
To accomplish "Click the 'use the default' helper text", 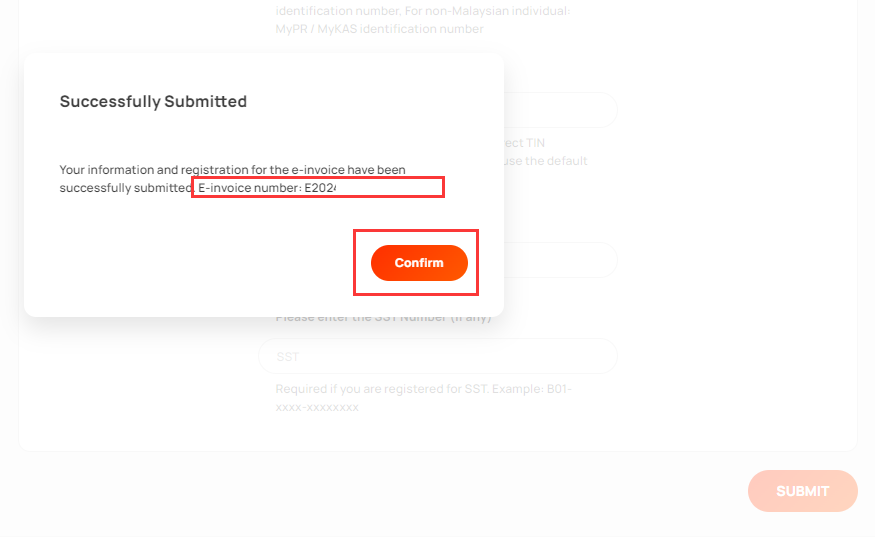I will click(546, 161).
